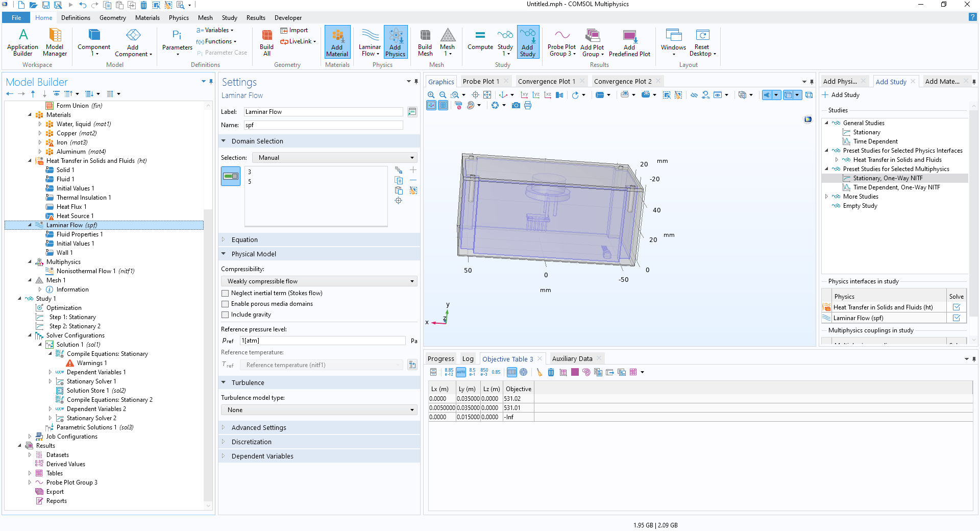
Task: Click Build All geometry icon
Action: pyautogui.click(x=266, y=42)
